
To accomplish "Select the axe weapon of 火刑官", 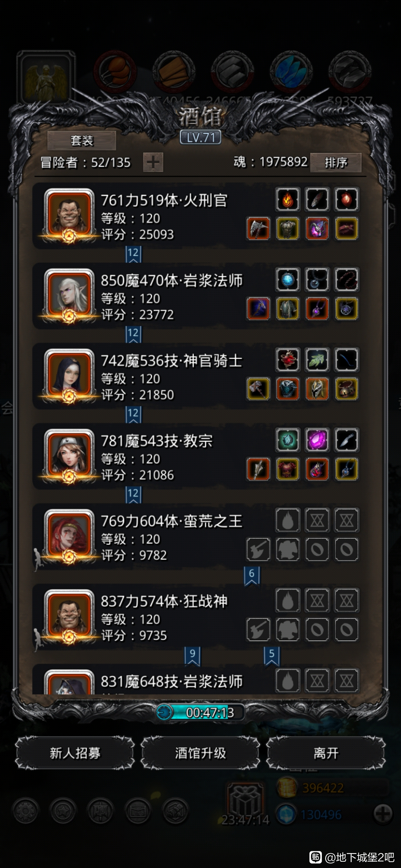I will [258, 228].
